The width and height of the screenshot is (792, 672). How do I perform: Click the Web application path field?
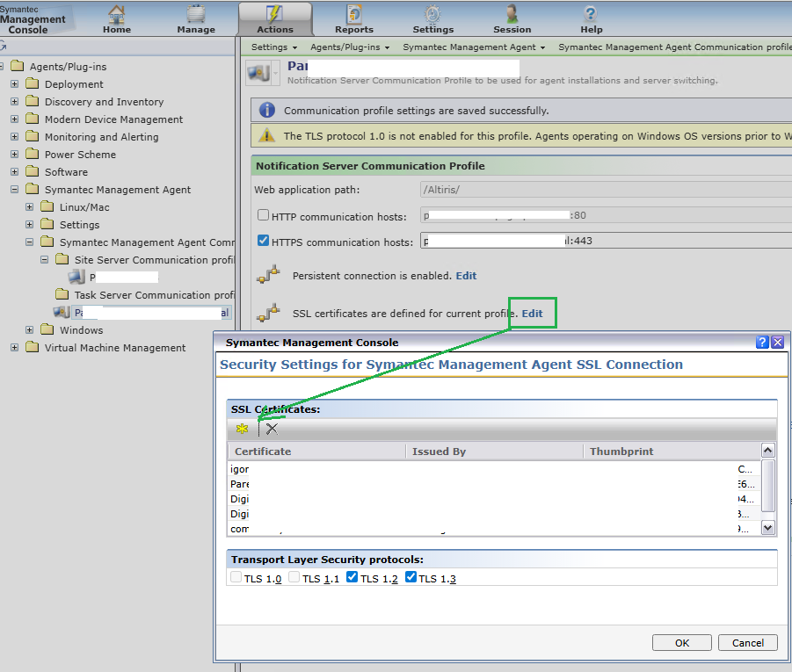tap(606, 190)
